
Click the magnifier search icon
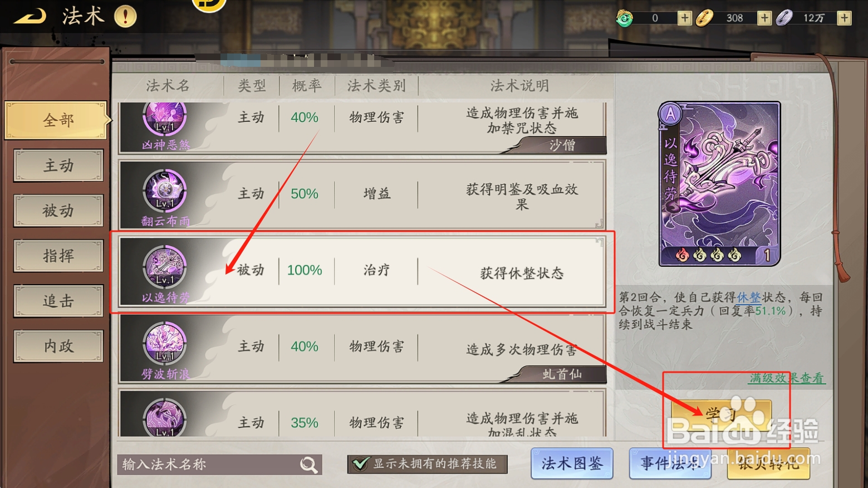click(308, 464)
